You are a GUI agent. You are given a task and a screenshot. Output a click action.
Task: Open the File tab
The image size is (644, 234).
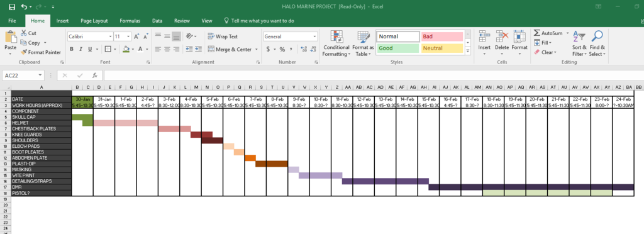pyautogui.click(x=12, y=21)
